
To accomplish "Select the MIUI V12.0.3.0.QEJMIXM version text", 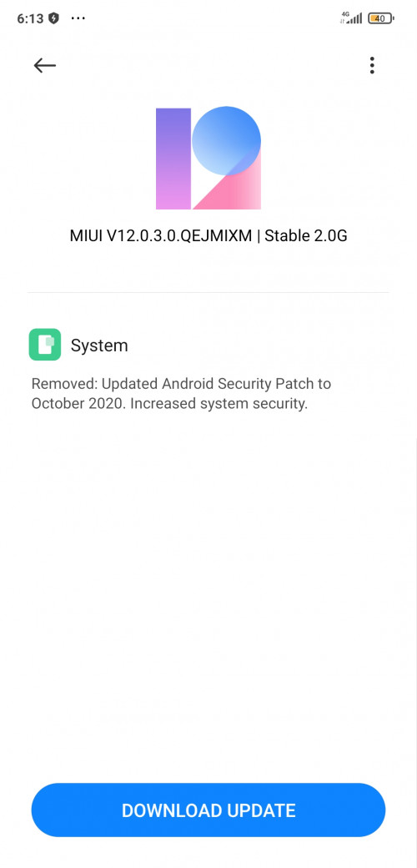I will click(x=161, y=236).
